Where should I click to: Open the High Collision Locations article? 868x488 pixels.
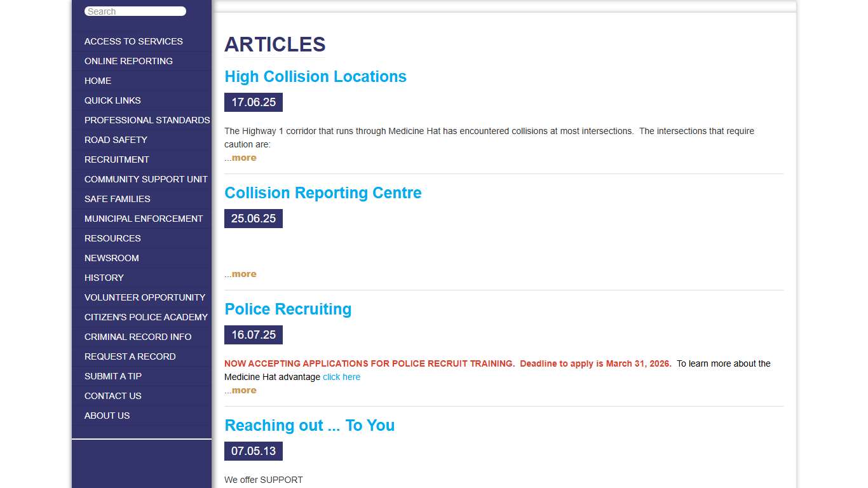point(315,76)
